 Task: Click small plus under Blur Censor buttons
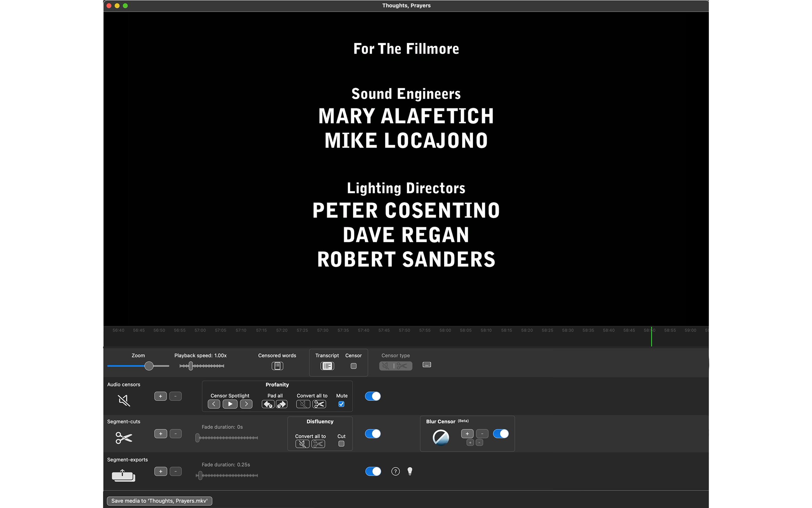[x=470, y=443]
